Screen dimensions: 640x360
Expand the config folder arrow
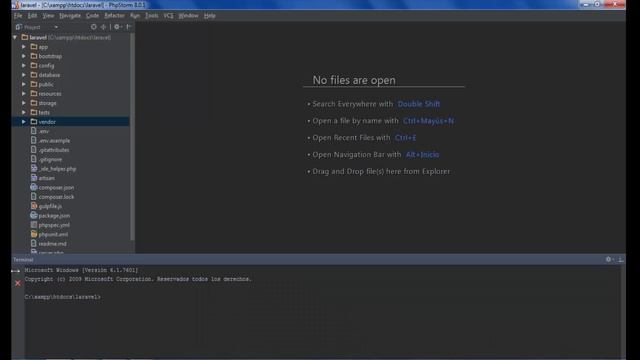point(24,66)
